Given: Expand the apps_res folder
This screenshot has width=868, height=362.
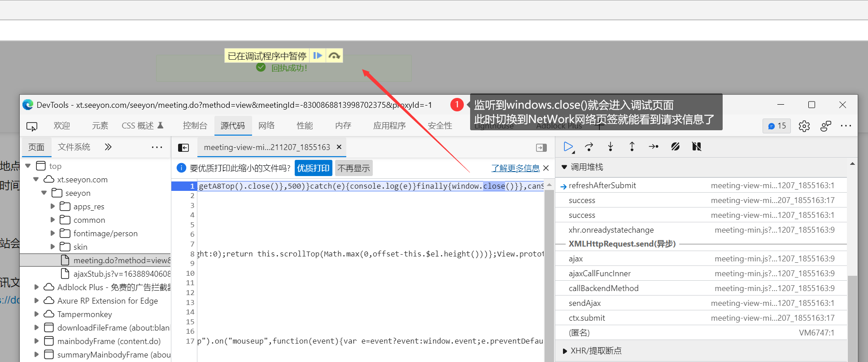Looking at the screenshot, I should [53, 207].
